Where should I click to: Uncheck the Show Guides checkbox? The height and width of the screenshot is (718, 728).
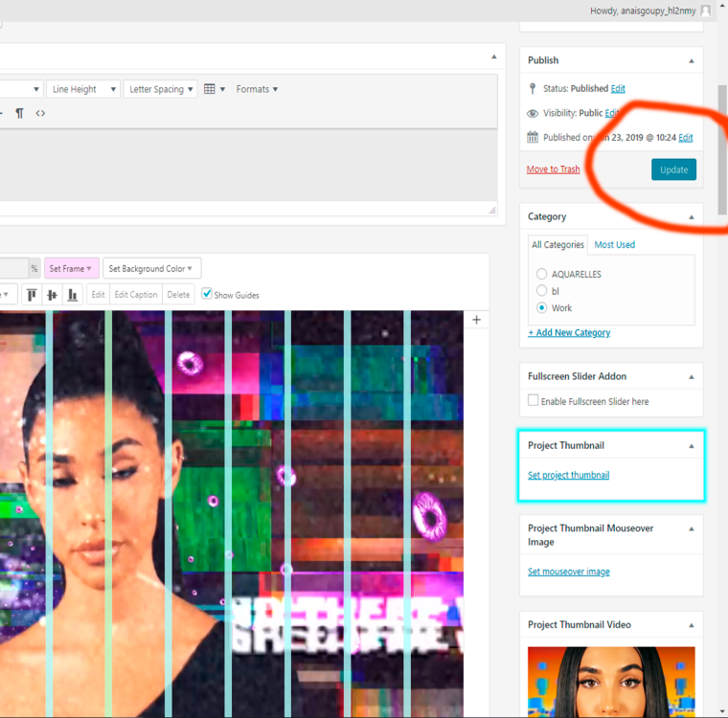207,294
